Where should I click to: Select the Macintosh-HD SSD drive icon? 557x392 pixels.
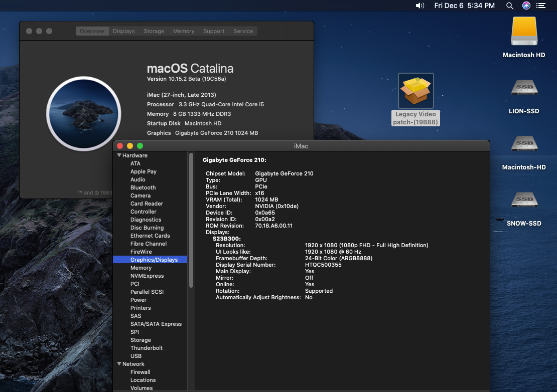524,144
